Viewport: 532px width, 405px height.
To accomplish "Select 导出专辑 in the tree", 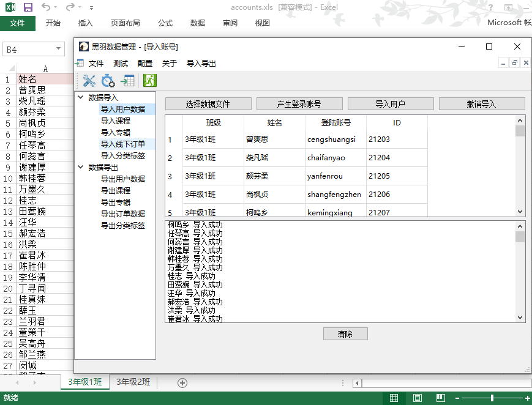I will click(x=116, y=202).
